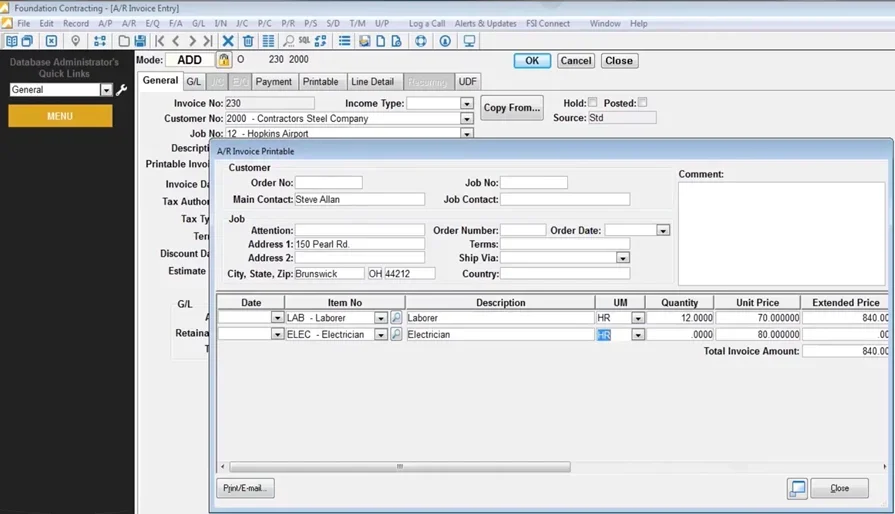Click the lookup magnifier on the Laborer row
The image size is (895, 514).
point(396,317)
